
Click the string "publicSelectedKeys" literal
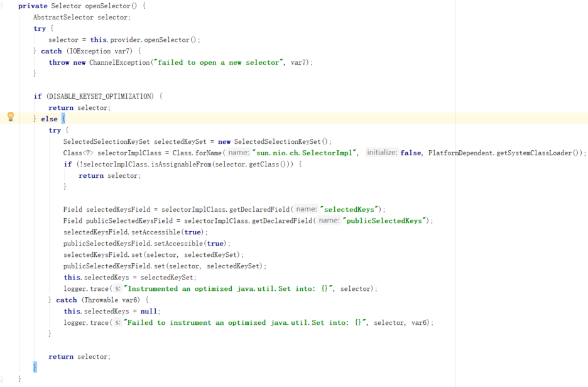tap(384, 221)
